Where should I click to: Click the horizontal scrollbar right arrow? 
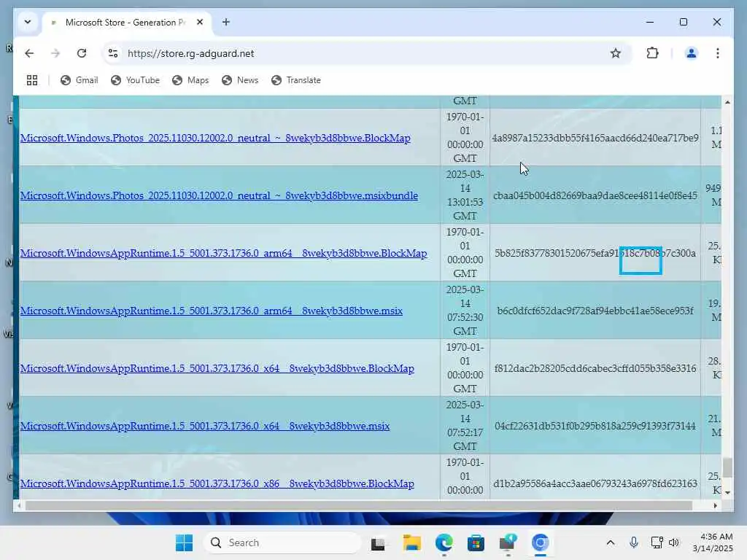(x=715, y=506)
